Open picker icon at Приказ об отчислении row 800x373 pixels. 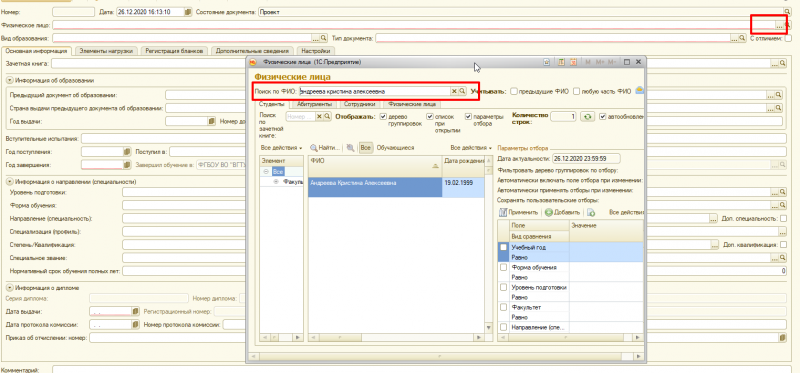[x=783, y=338]
